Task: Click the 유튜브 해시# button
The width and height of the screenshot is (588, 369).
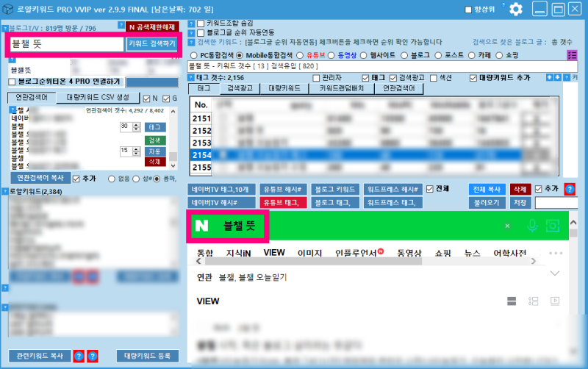Action: (283, 190)
